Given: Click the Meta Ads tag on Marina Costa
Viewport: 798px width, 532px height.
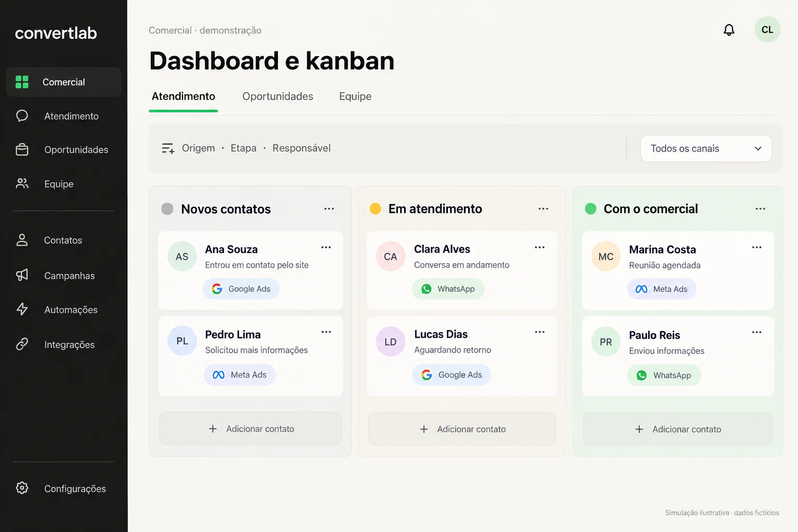Looking at the screenshot, I should (662, 289).
